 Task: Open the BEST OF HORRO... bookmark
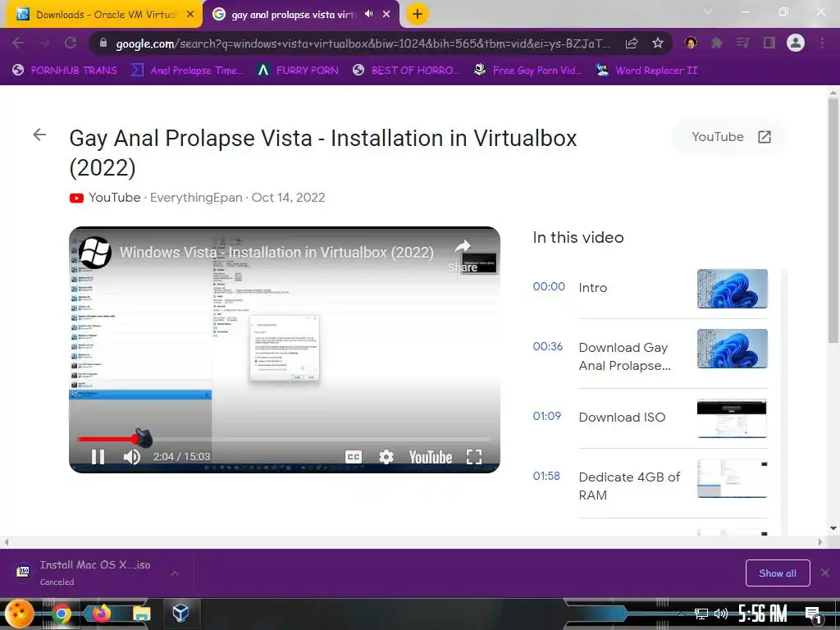(x=406, y=71)
